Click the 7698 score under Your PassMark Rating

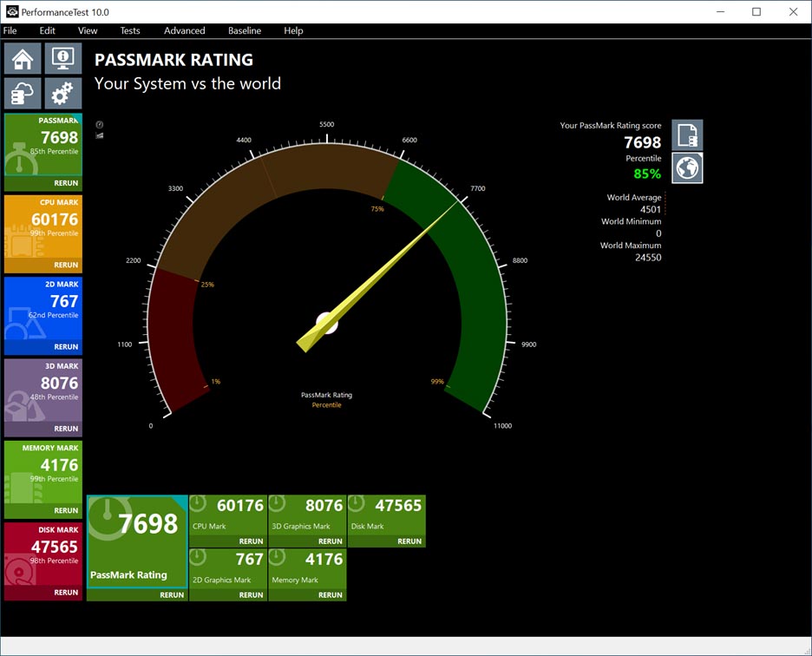pos(642,142)
